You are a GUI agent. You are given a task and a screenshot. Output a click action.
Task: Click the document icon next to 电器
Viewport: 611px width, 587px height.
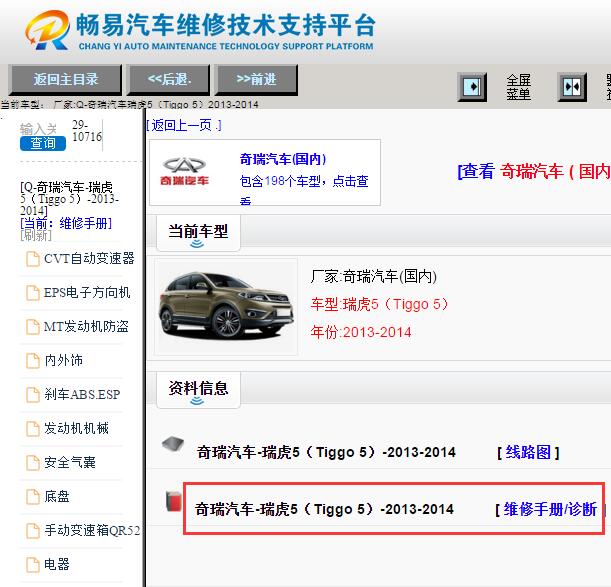point(33,564)
